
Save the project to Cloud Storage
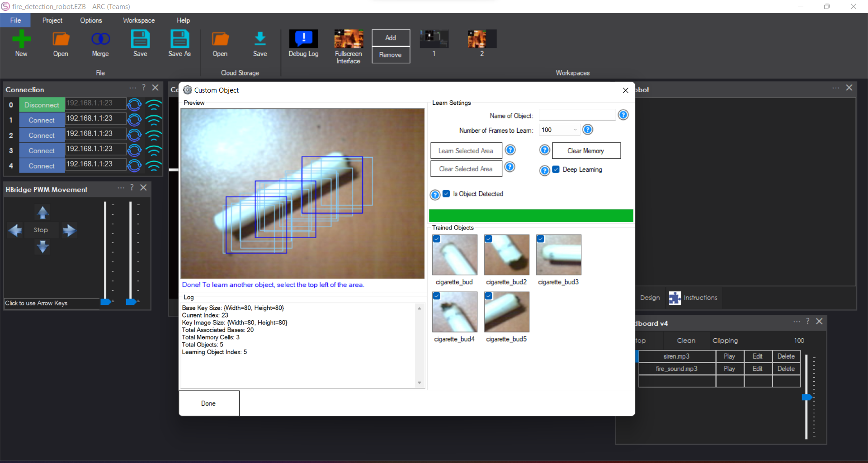click(260, 43)
